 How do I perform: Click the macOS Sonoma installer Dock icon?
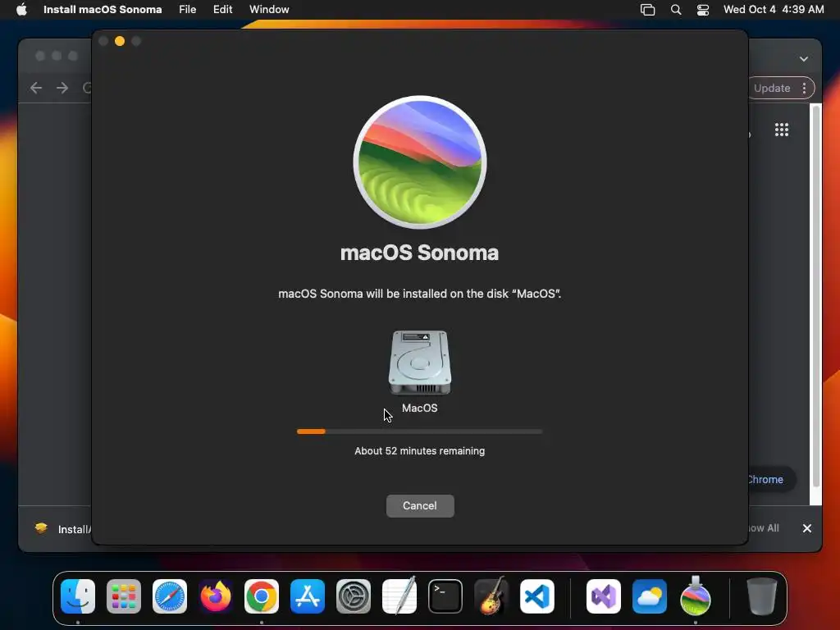click(x=696, y=596)
